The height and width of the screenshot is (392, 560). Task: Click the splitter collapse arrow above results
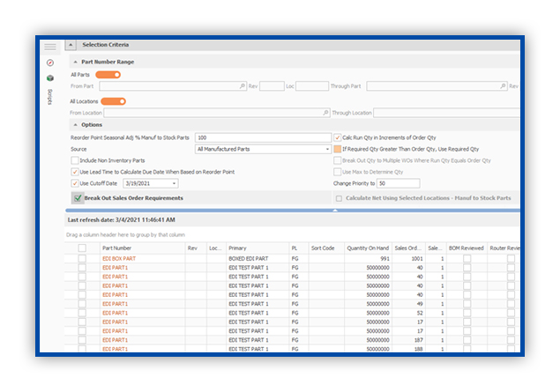[334, 211]
